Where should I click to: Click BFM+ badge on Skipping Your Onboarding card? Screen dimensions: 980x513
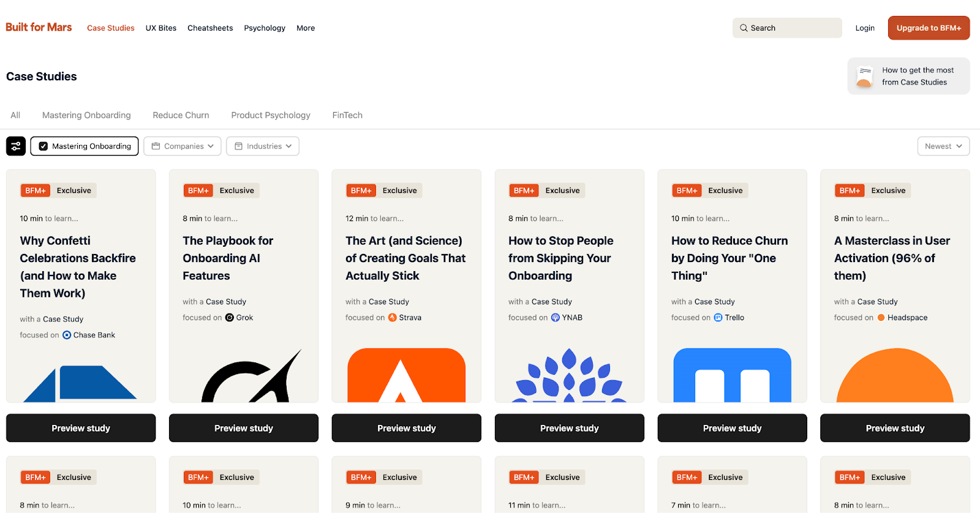524,190
